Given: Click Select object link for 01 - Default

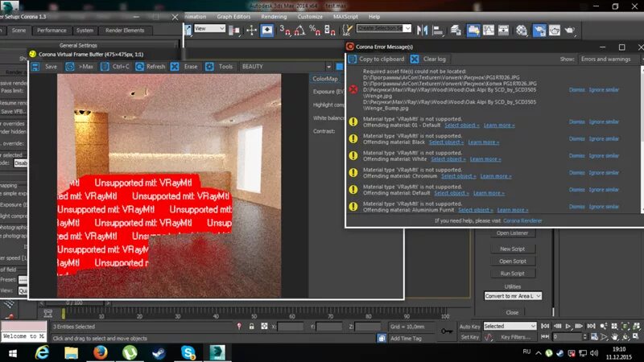Looking at the screenshot, I should (461, 125).
